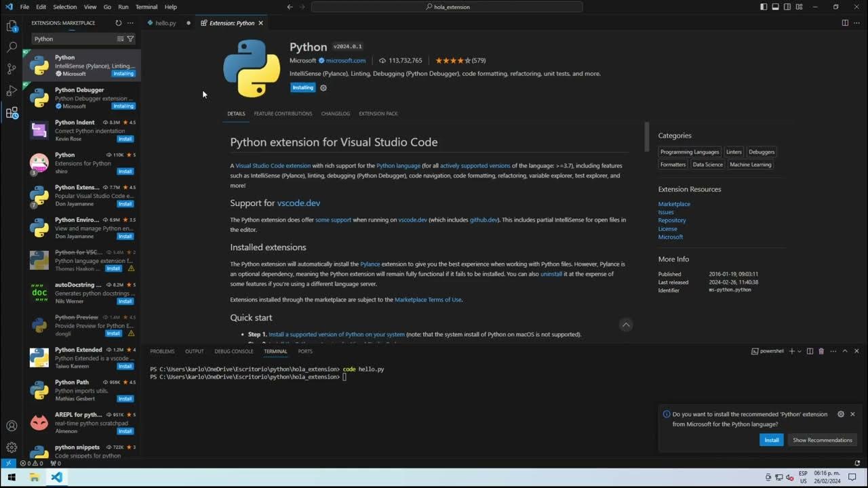Open the Search view in activity bar
868x488 pixels.
click(12, 47)
